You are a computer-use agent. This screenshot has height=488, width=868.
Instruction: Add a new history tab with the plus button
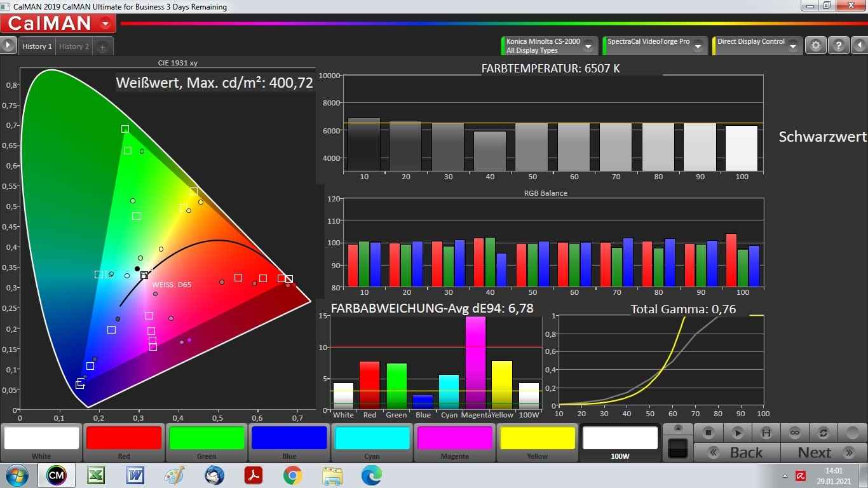click(102, 46)
